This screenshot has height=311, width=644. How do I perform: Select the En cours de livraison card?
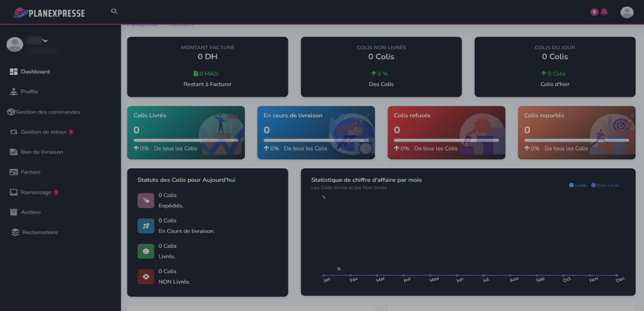(316, 133)
